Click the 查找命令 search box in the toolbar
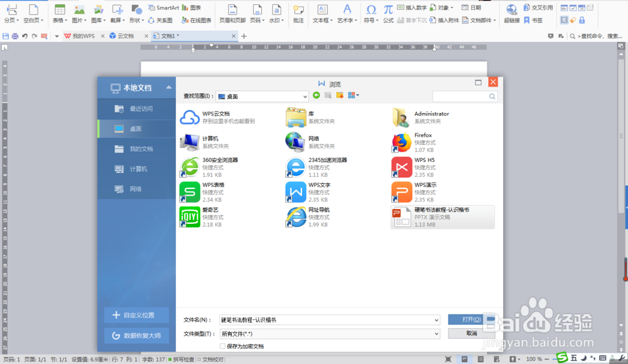Screen dimensions: 628x364 click(597, 36)
